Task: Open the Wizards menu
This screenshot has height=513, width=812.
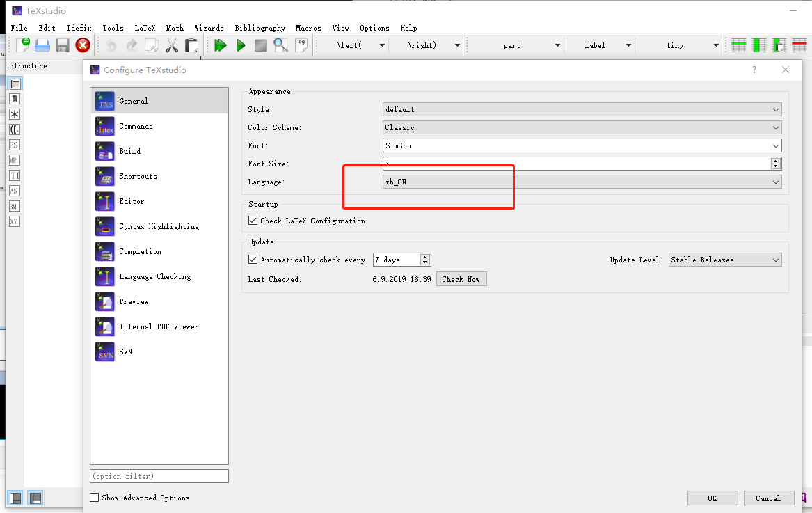Action: point(209,28)
